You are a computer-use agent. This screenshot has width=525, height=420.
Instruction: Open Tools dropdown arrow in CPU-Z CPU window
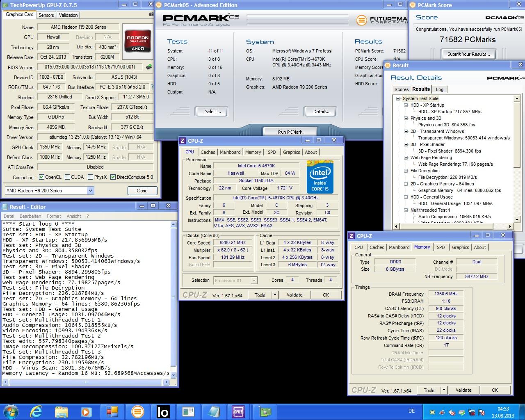(x=275, y=295)
